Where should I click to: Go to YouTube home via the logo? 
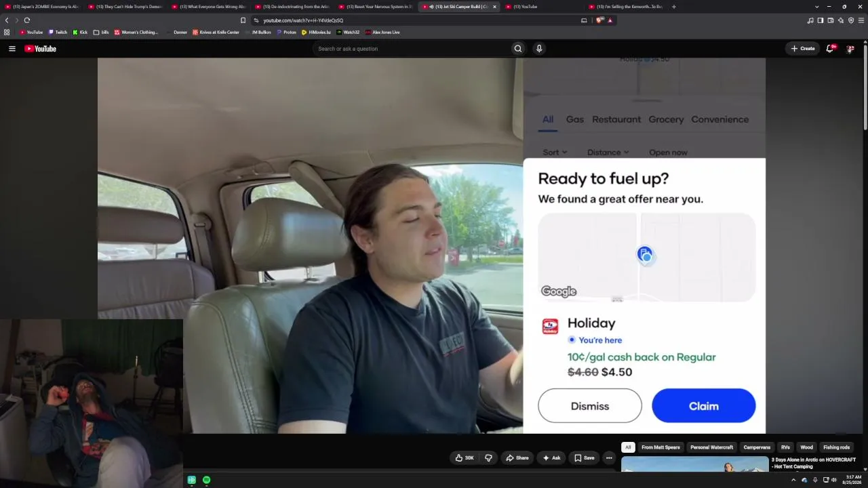coord(40,49)
